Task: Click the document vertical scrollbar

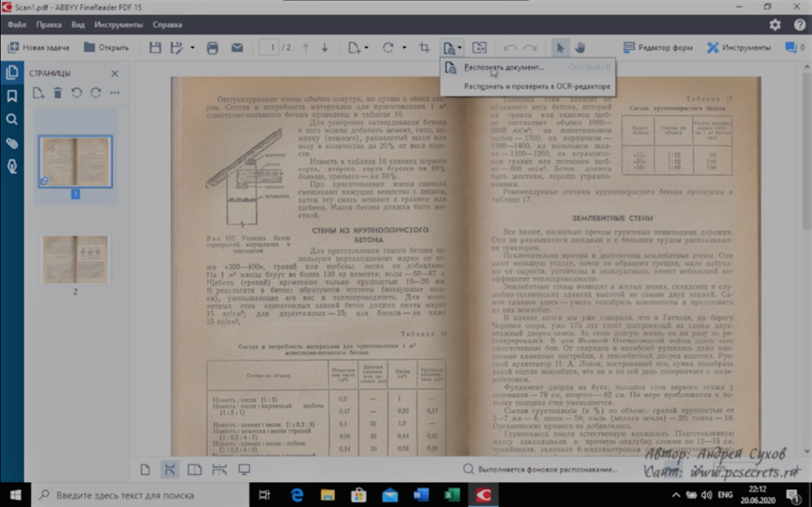Action: [807, 260]
